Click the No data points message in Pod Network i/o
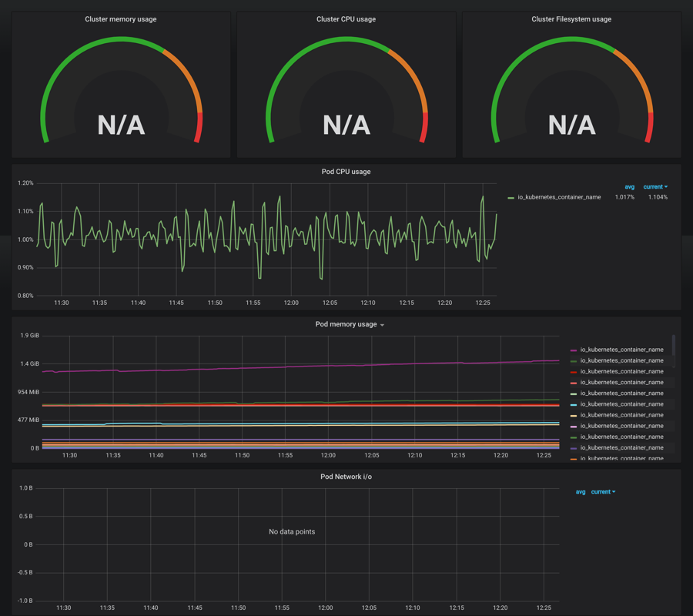The width and height of the screenshot is (693, 616). click(292, 531)
